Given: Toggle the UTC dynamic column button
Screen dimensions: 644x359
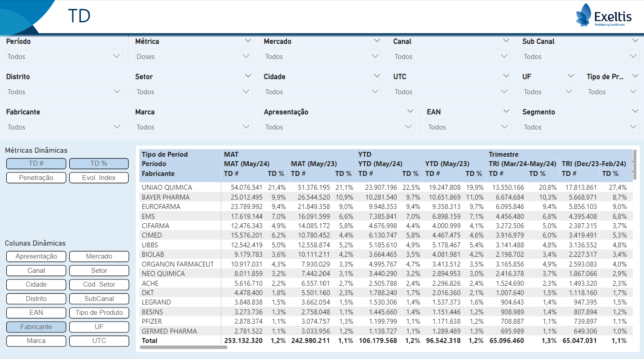Looking at the screenshot, I should 99,341.
